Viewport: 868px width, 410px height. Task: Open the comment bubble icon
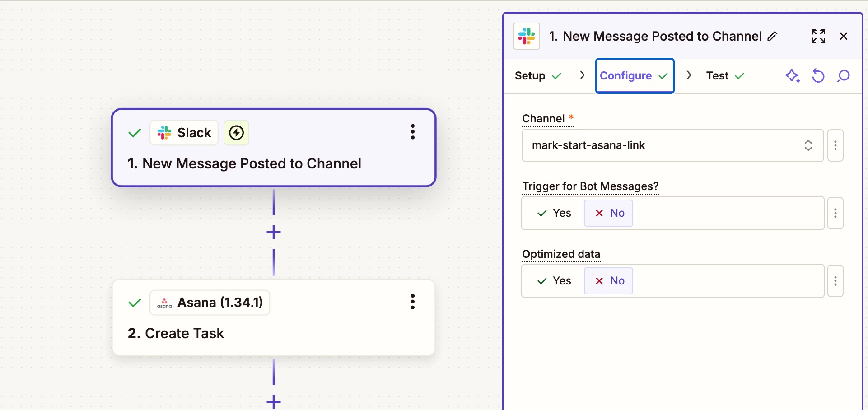[843, 76]
